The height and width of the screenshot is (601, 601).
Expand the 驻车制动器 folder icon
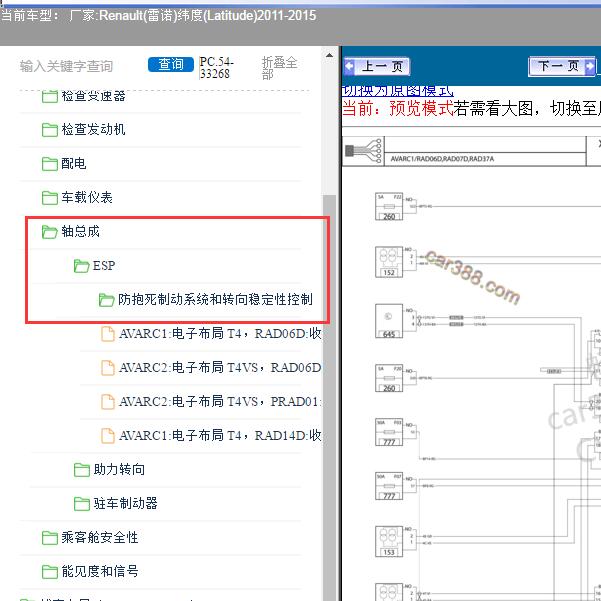coord(81,504)
